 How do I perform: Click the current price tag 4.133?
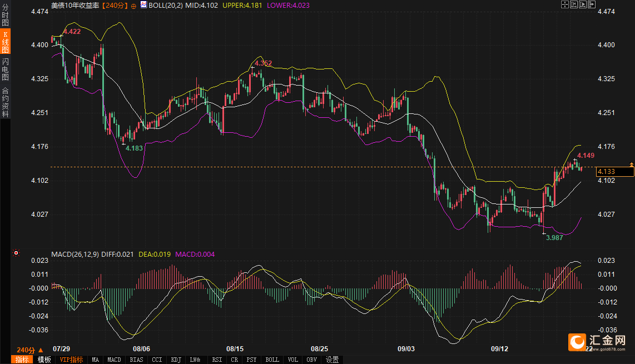point(615,172)
